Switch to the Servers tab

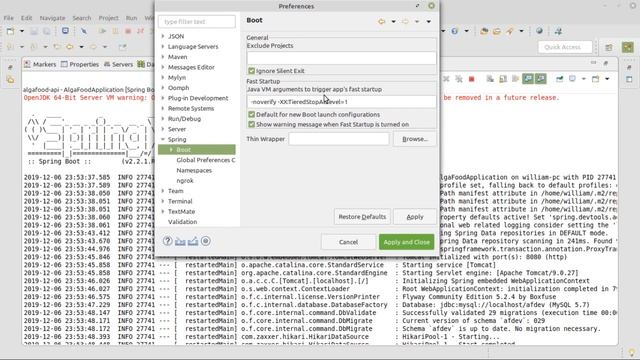coord(118,64)
